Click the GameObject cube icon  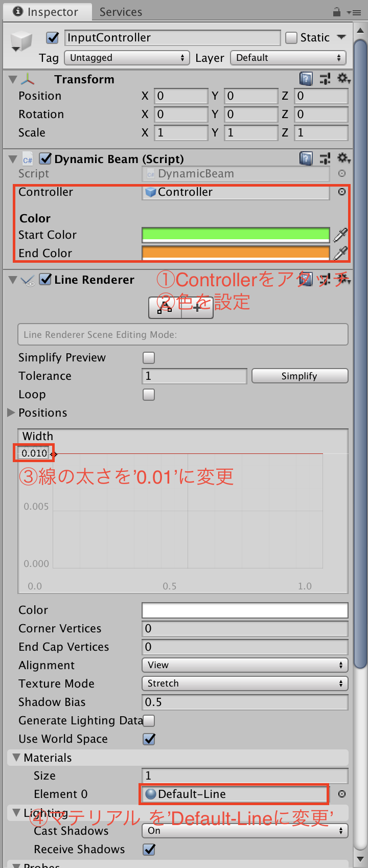(21, 41)
